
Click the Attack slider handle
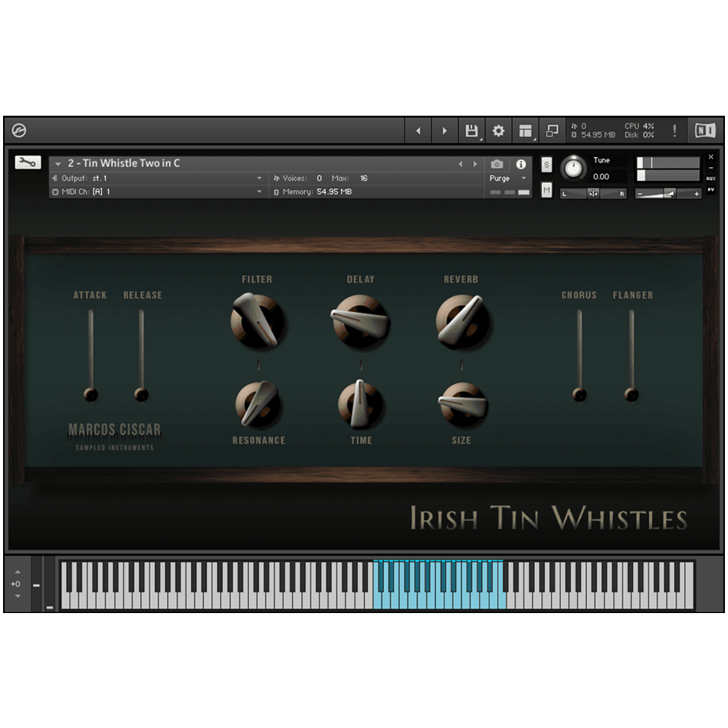[x=90, y=395]
